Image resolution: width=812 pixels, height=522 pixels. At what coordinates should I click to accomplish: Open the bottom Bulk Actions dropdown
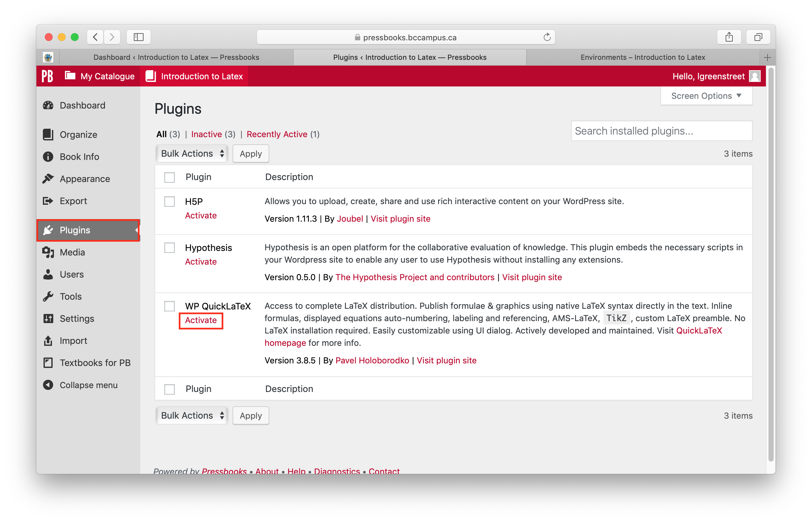[192, 416]
